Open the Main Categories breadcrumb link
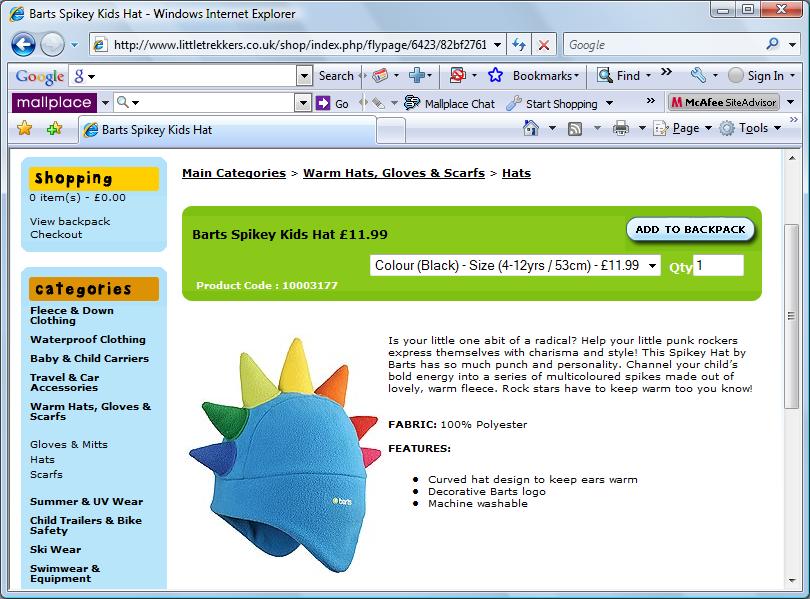This screenshot has width=810, height=599. pyautogui.click(x=234, y=173)
